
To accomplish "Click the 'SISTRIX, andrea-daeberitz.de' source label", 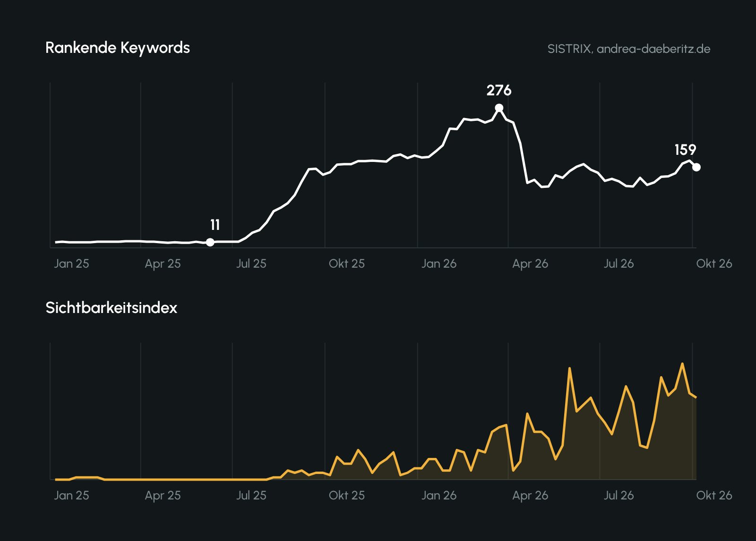I will [629, 49].
